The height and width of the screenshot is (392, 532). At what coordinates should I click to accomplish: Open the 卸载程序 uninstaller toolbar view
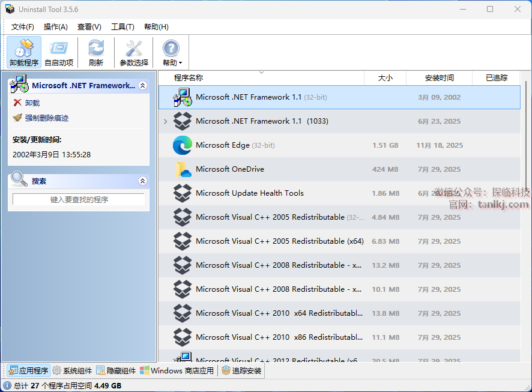click(x=24, y=53)
